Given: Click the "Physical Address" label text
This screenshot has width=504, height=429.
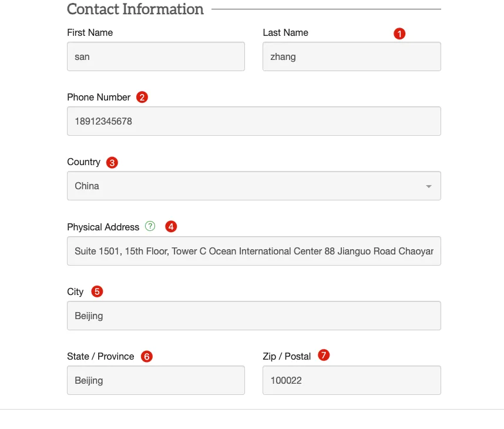Looking at the screenshot, I should (103, 227).
